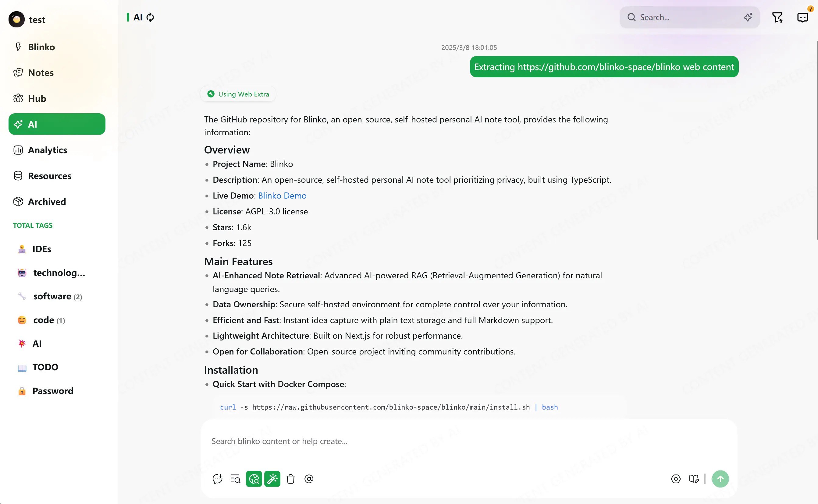Click the 'License: AGPL-3.0 license' line
Image resolution: width=818 pixels, height=504 pixels.
tap(260, 212)
